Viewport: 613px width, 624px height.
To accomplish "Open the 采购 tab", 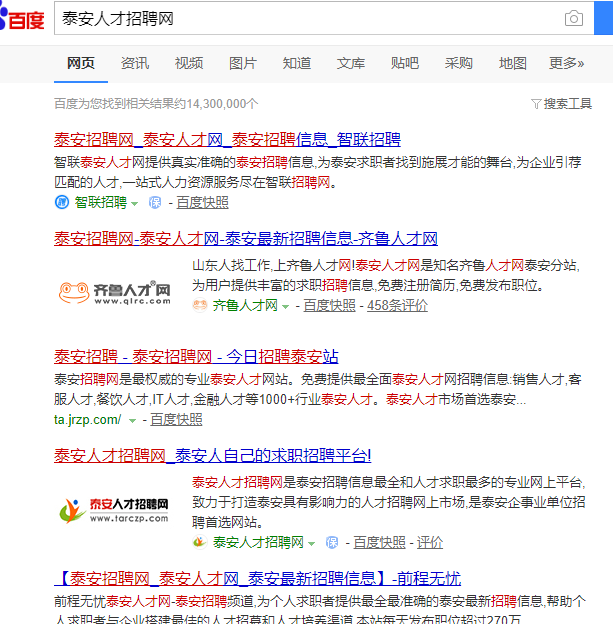I will [x=459, y=63].
